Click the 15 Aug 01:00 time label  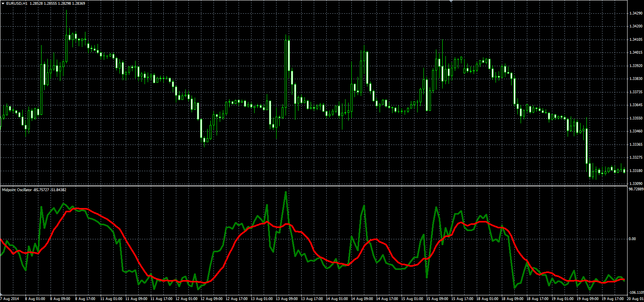[412, 299]
